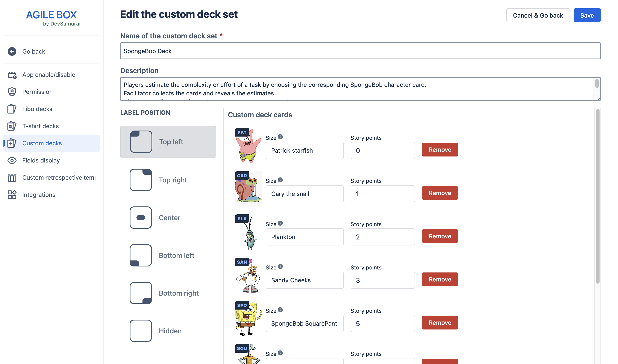Click the Cancel & Go back button

point(538,15)
